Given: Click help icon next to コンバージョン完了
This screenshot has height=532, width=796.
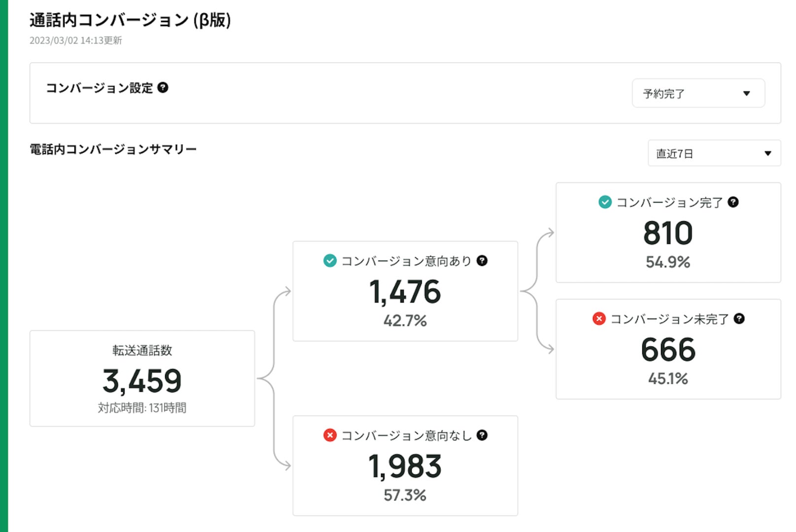Looking at the screenshot, I should point(733,202).
